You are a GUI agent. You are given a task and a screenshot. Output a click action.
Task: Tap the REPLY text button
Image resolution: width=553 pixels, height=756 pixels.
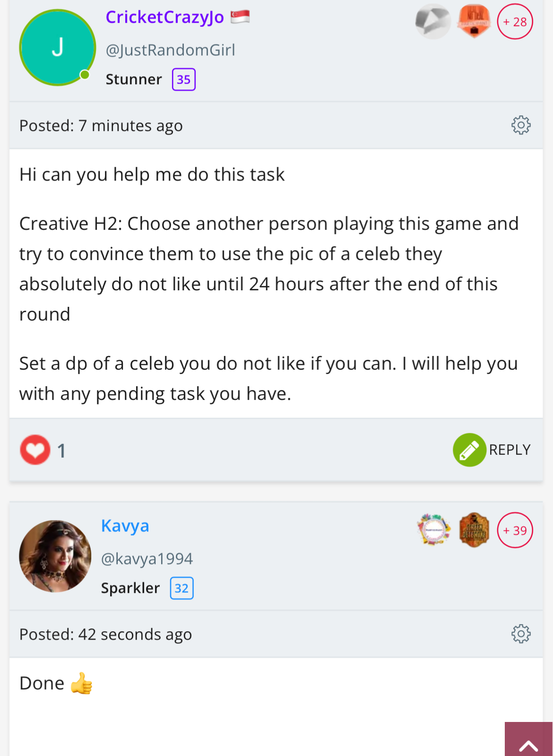coord(510,450)
